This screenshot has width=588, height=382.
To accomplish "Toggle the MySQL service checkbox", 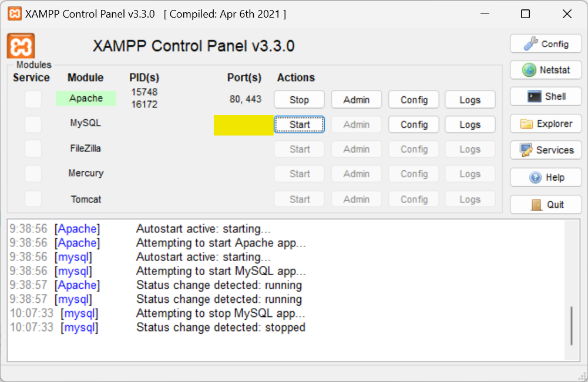I will click(x=33, y=124).
